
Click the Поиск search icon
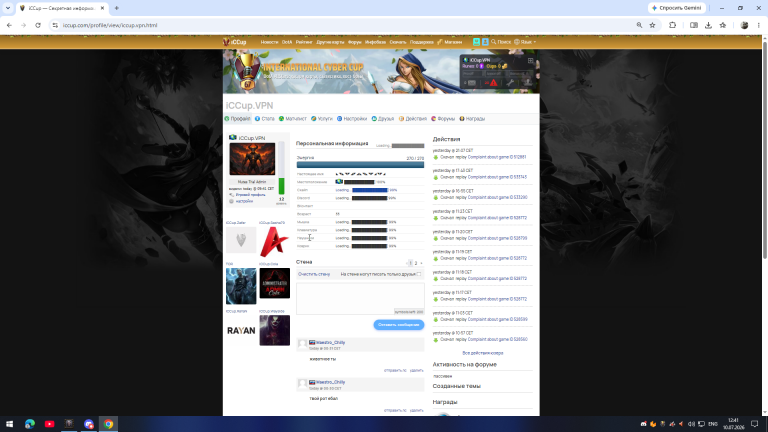494,42
